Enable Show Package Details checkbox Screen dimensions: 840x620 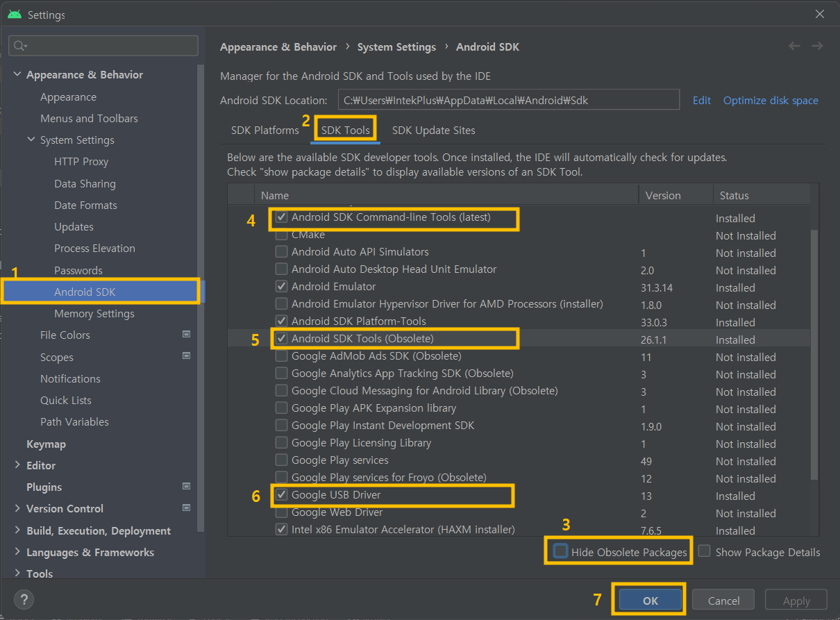tap(705, 551)
